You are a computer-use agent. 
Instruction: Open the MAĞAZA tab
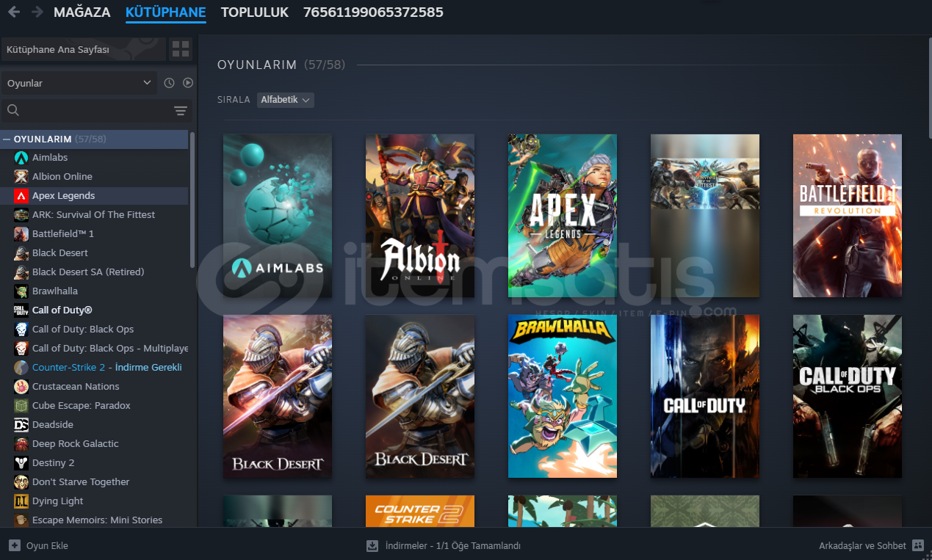click(x=82, y=12)
